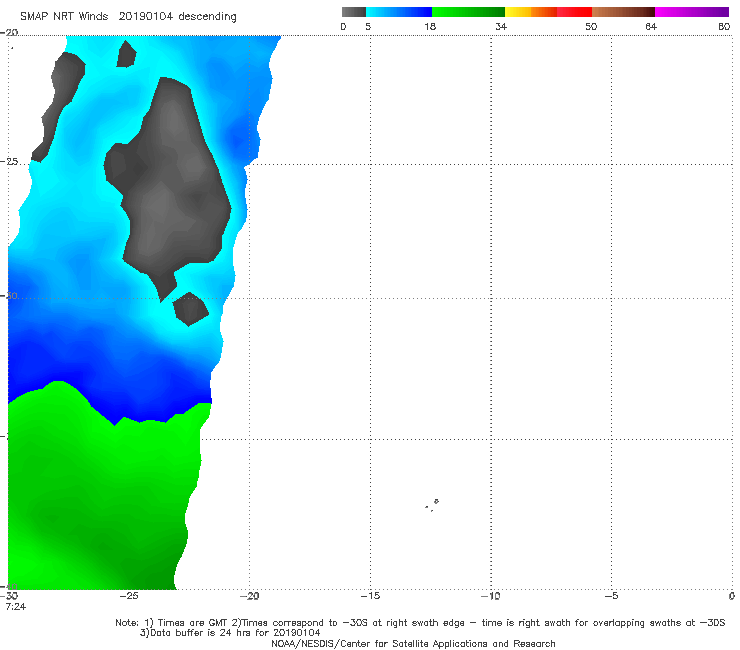This screenshot has width=740, height=650.
Task: Click the '-20' longitude label on bottom axis
Action: pos(249,596)
